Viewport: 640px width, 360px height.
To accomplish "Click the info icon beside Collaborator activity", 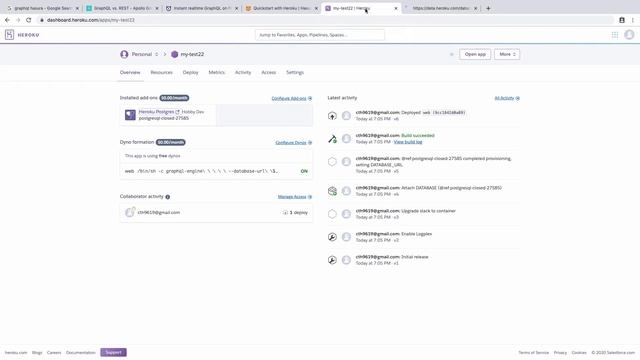I will point(167,197).
